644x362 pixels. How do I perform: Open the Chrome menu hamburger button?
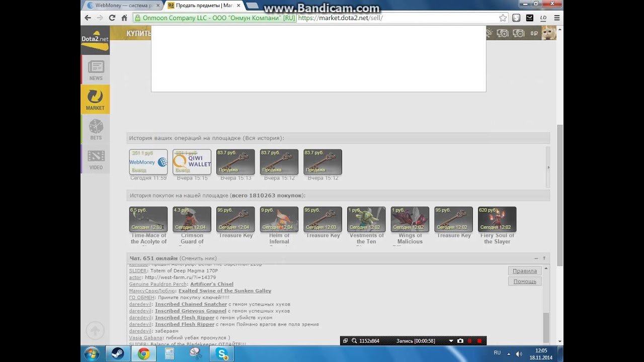[x=556, y=18]
